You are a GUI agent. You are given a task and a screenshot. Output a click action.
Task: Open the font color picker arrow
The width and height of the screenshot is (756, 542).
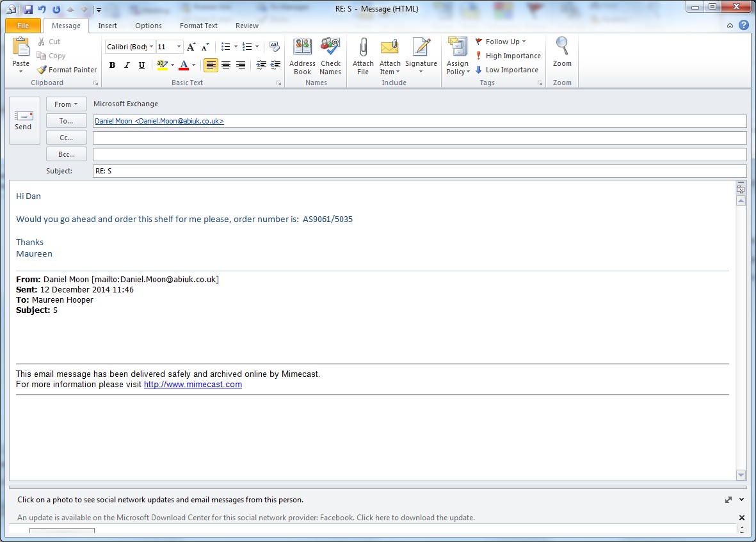tap(193, 65)
